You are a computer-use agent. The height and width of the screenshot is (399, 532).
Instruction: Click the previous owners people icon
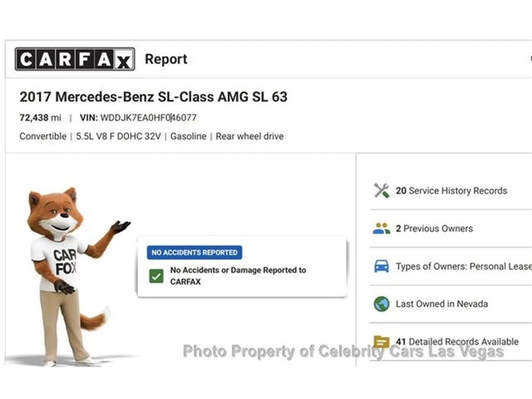[381, 228]
